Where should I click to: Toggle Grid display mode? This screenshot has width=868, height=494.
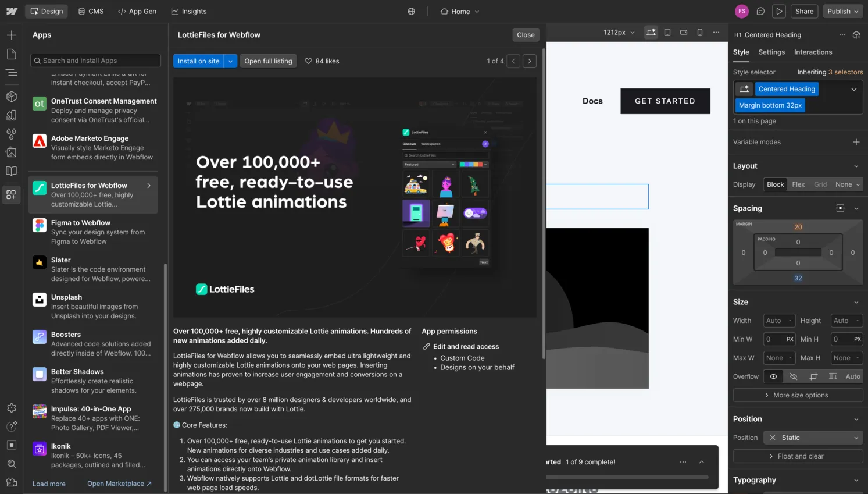(820, 184)
